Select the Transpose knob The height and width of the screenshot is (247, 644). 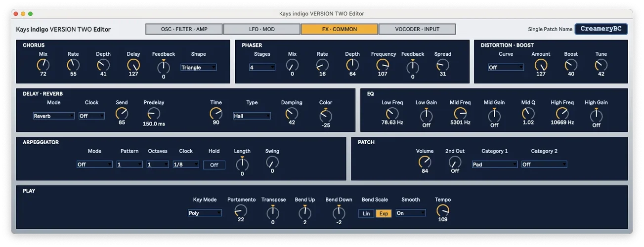pyautogui.click(x=273, y=212)
